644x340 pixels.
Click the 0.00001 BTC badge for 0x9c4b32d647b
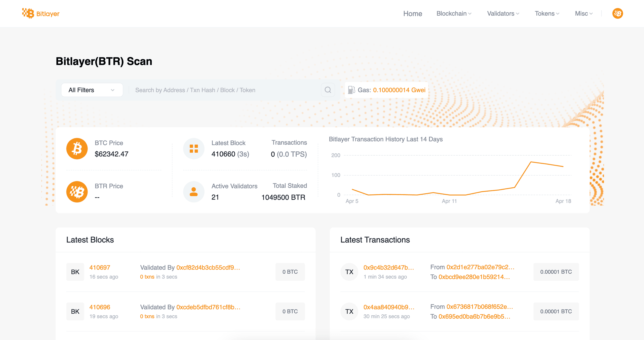pos(556,272)
